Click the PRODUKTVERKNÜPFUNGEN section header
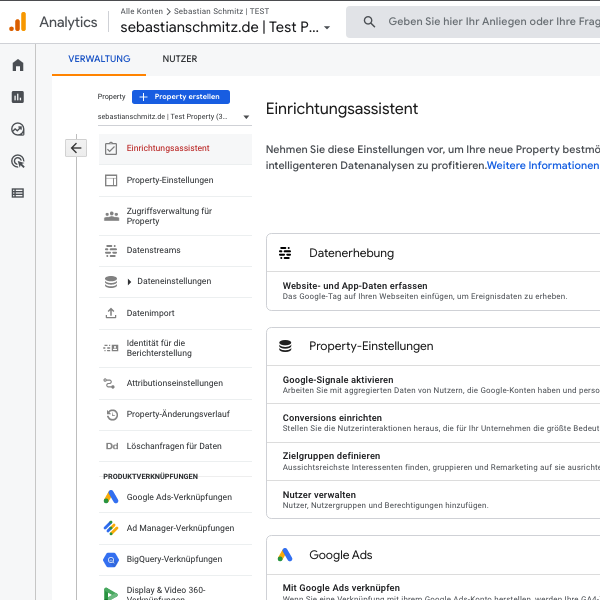 point(150,476)
